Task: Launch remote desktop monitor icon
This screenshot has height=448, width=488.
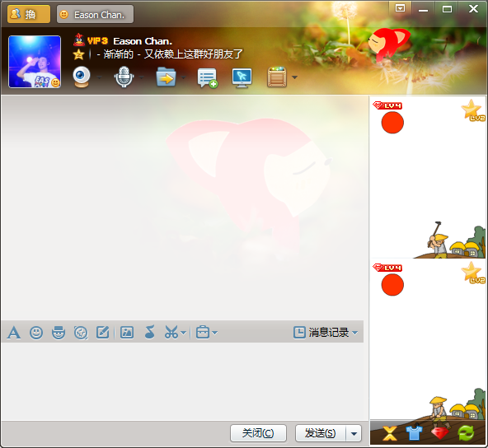Action: tap(242, 77)
